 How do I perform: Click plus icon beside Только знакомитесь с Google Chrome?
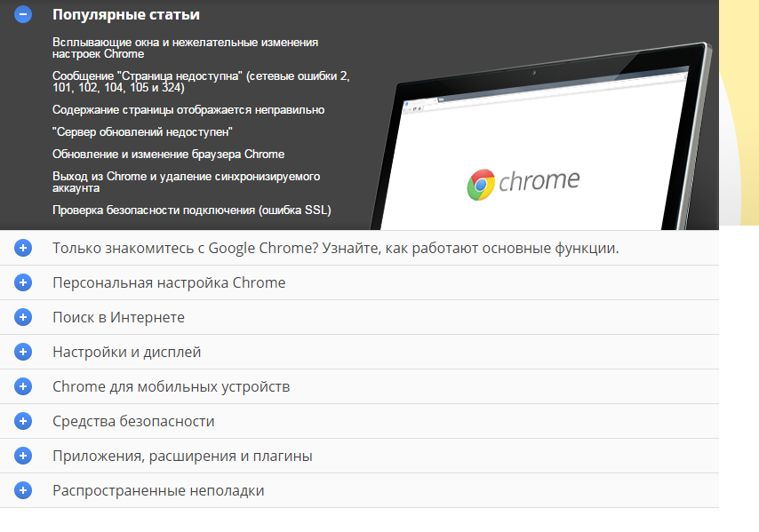(23, 248)
